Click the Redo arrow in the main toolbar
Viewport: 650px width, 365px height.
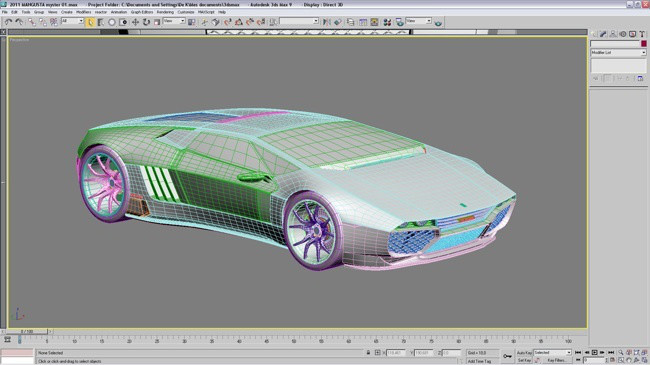click(19, 22)
